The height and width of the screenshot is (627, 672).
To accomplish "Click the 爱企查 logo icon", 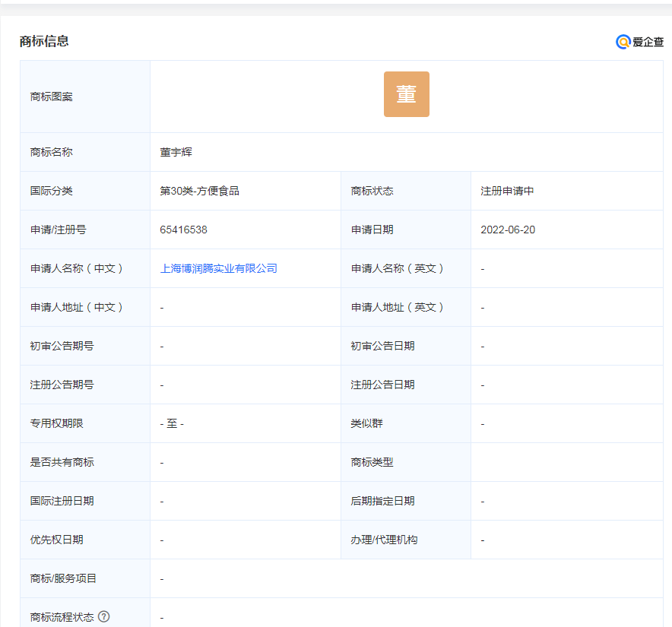I will [639, 42].
